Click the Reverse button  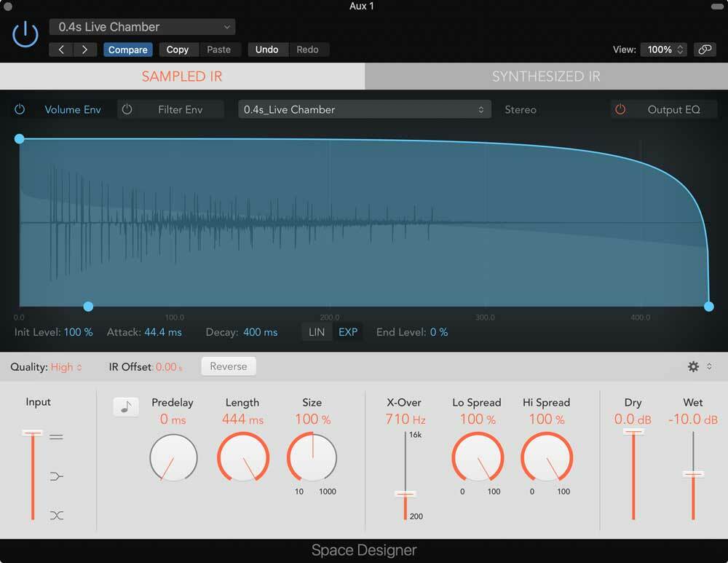[229, 366]
